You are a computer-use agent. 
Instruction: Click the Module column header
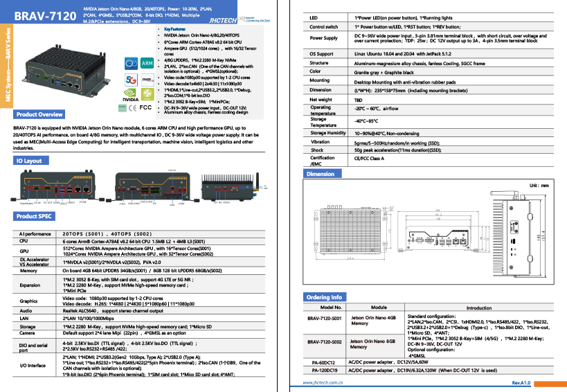pyautogui.click(x=379, y=308)
